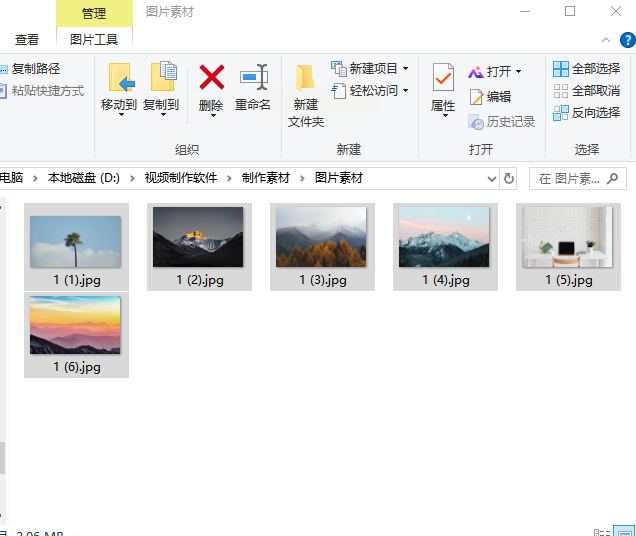The height and width of the screenshot is (536, 636).
Task: Go to 视频制作软件 in breadcrumb
Action: click(x=181, y=178)
